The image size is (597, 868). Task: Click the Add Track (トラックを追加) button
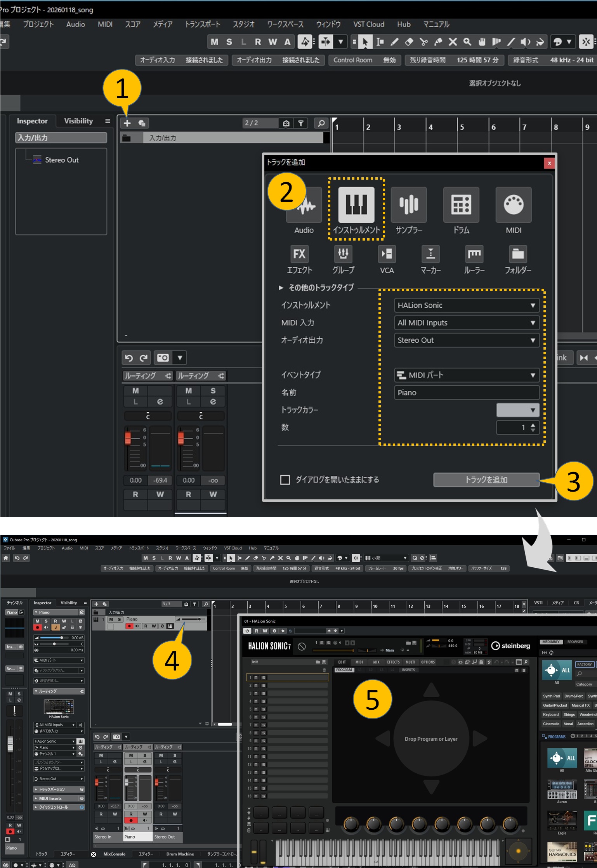tap(486, 480)
